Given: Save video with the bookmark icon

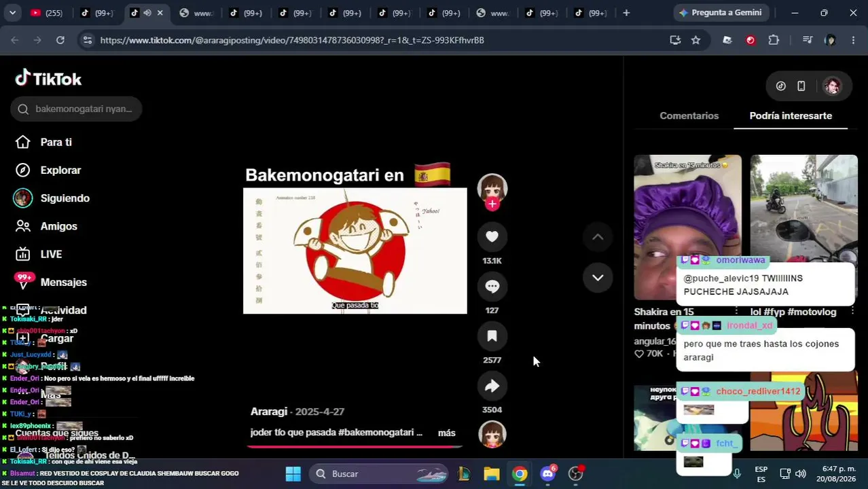Looking at the screenshot, I should pyautogui.click(x=492, y=336).
